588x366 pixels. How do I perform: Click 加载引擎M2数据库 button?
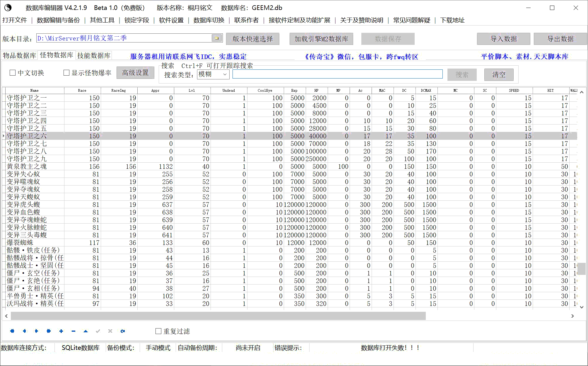pyautogui.click(x=321, y=39)
